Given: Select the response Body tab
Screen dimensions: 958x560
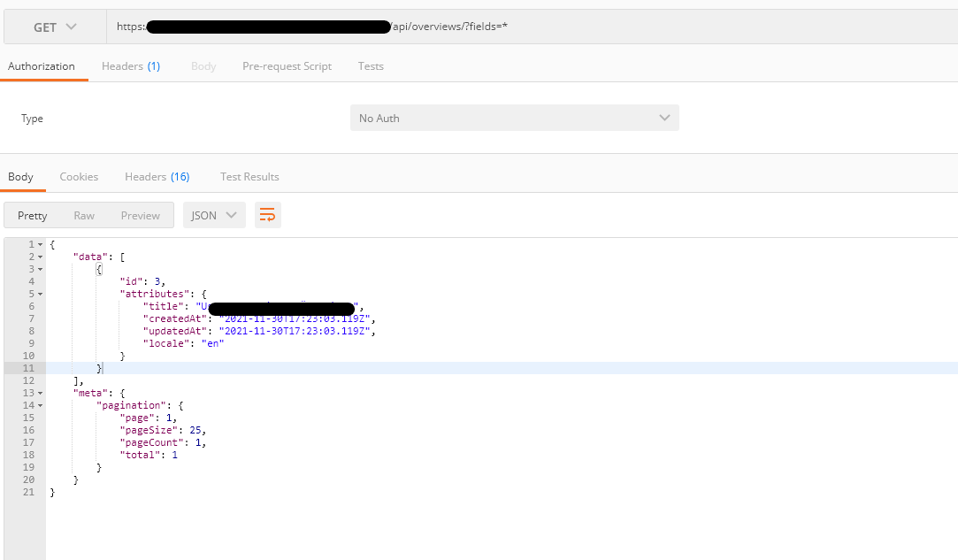Looking at the screenshot, I should pos(20,177).
